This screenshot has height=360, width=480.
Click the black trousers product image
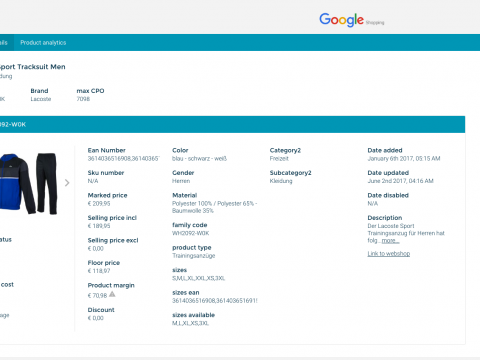47,183
